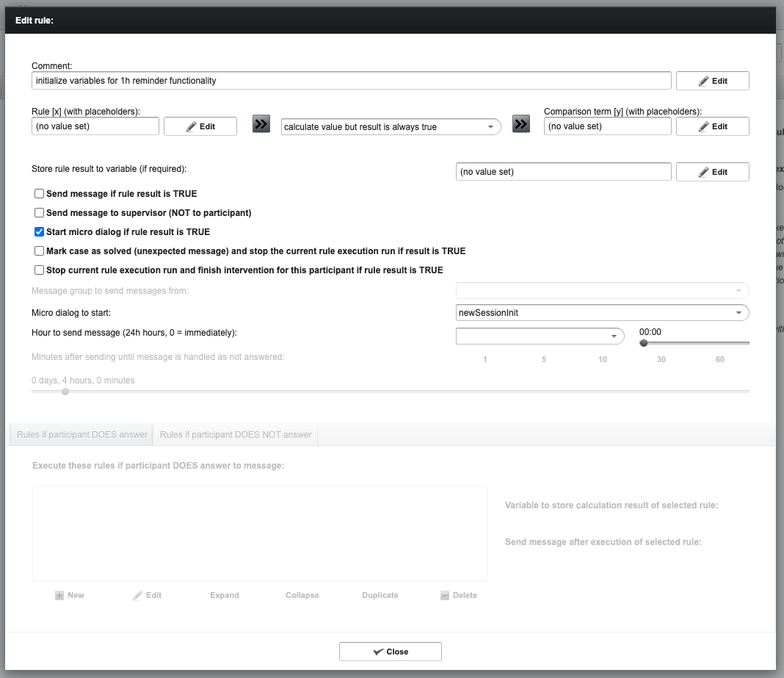Viewport: 784px width, 678px height.
Task: Click the double-arrow icon left of the calculation dropdown
Action: point(261,123)
